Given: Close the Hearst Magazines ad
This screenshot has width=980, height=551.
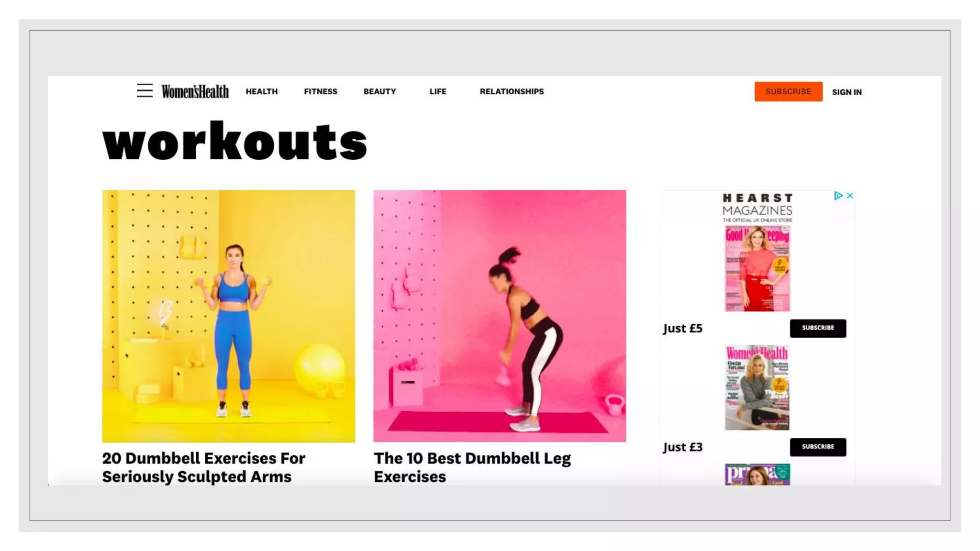Looking at the screenshot, I should click(850, 196).
